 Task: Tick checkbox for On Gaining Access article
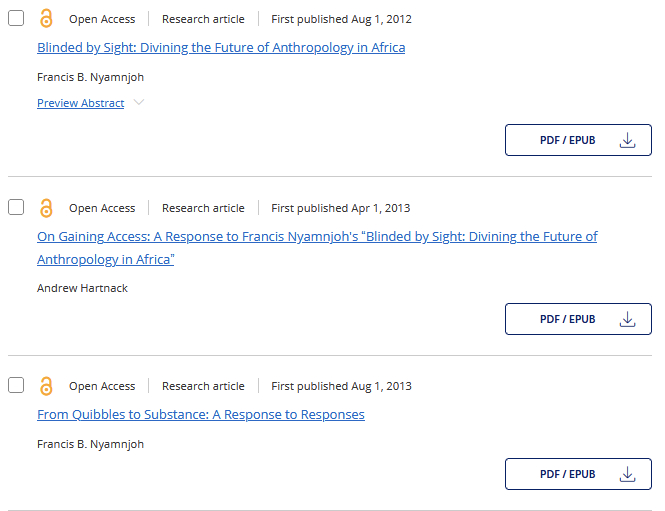click(16, 208)
